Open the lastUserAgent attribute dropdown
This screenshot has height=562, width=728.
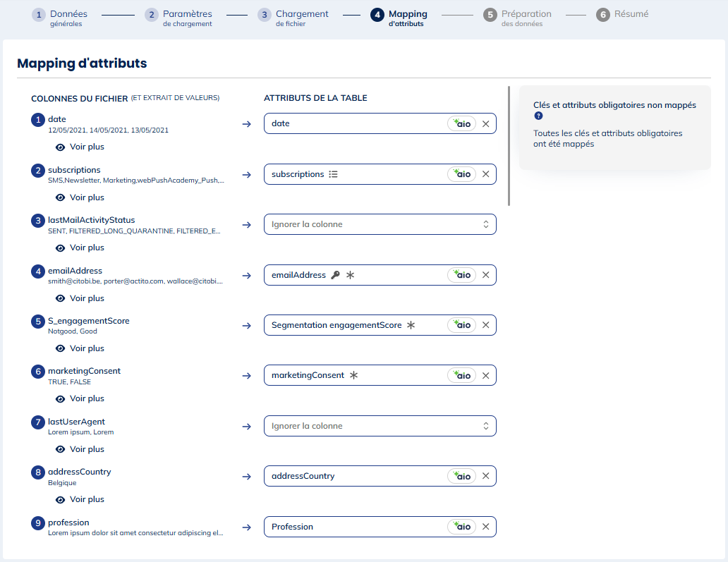380,426
